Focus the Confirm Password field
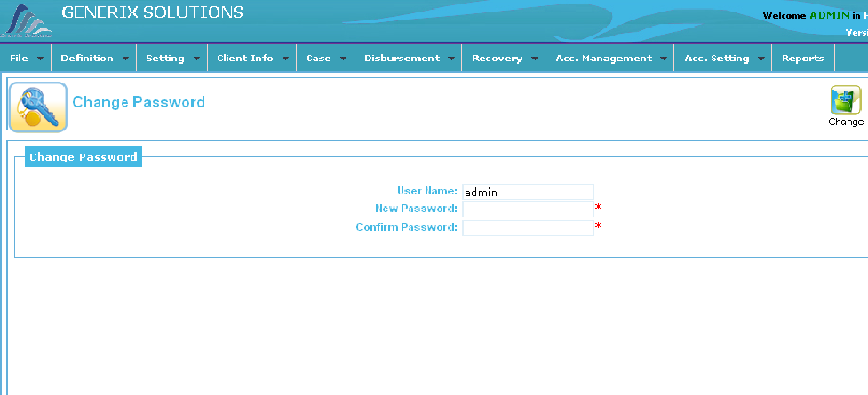This screenshot has width=868, height=395. pyautogui.click(x=528, y=228)
